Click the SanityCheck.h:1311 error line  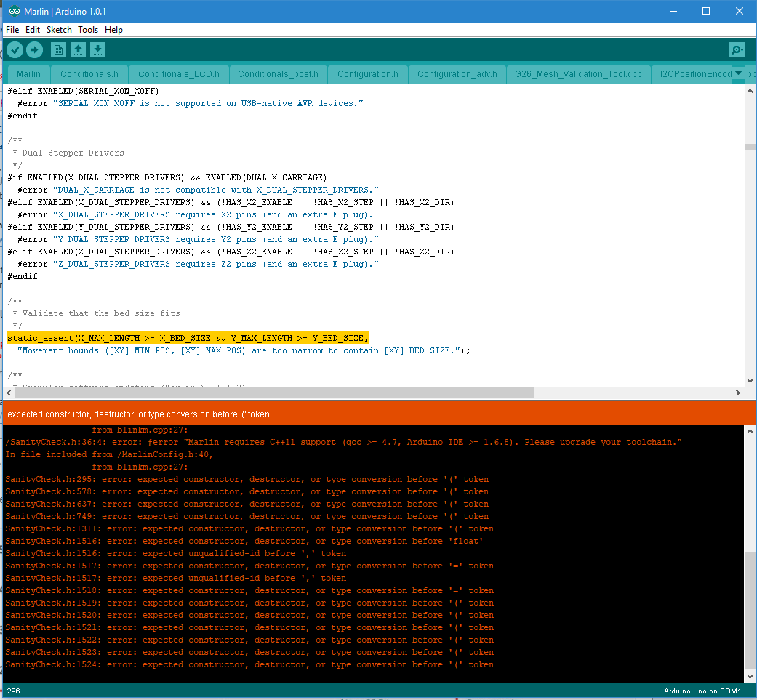click(x=249, y=529)
